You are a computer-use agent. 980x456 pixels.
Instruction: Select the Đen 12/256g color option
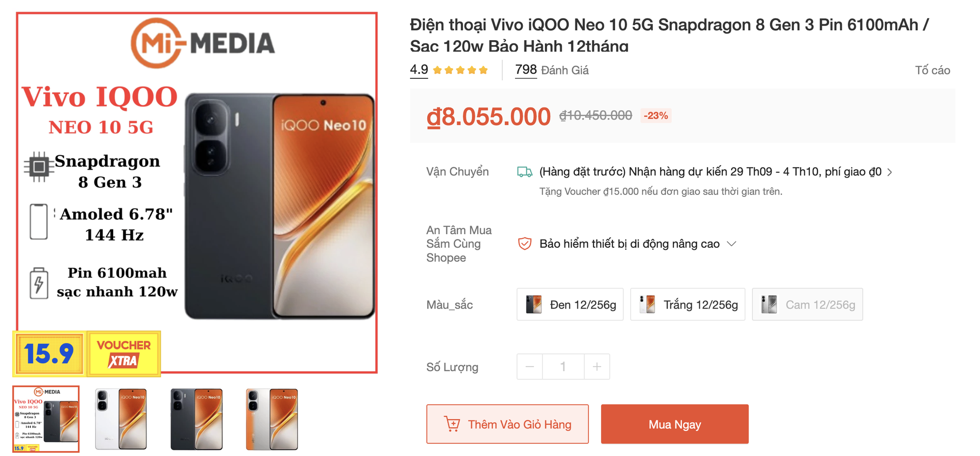coord(569,304)
